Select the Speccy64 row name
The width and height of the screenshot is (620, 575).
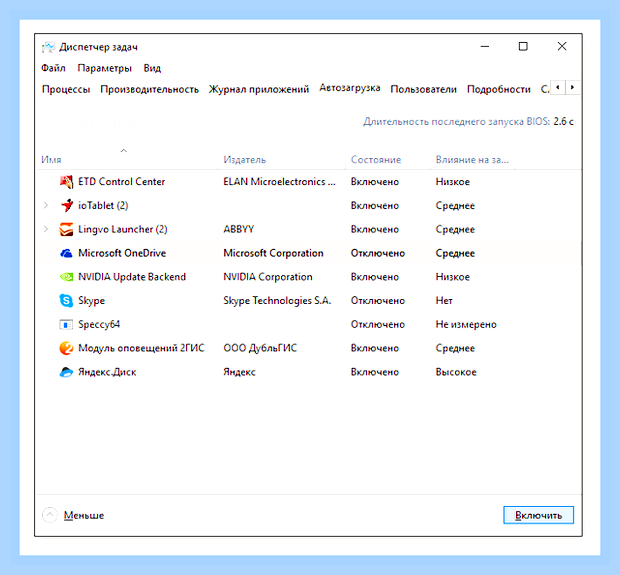99,325
